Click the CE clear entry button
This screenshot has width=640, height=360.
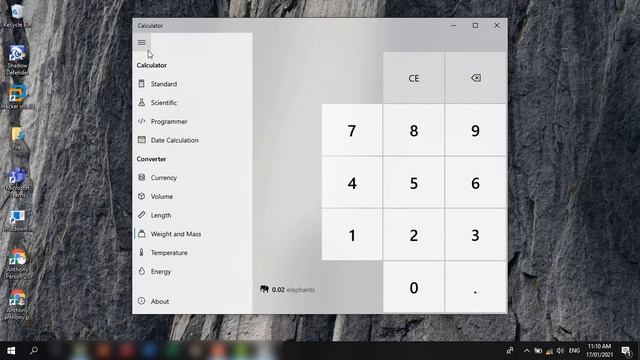point(413,78)
